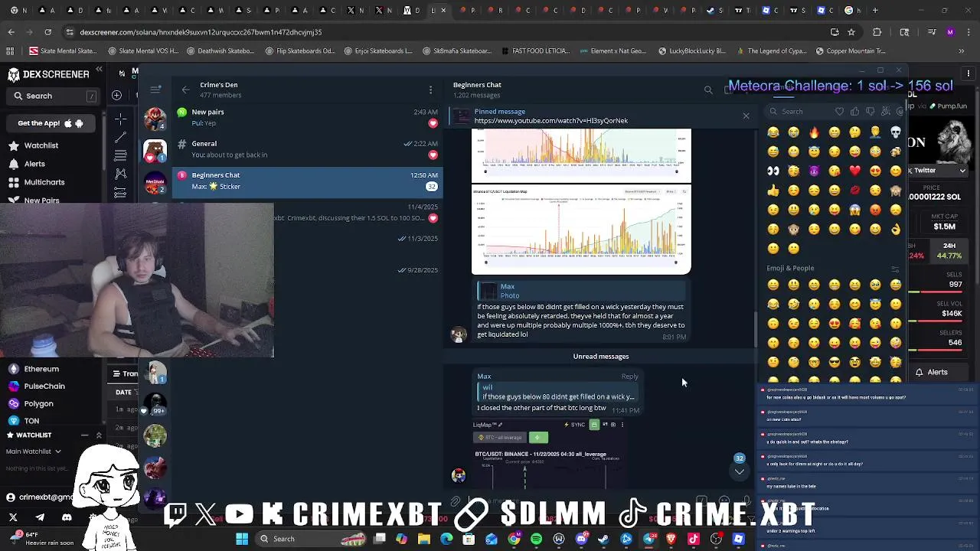This screenshot has width=980, height=551.
Task: Open the Dexscreener Watchlist star icon
Action: tap(13, 145)
